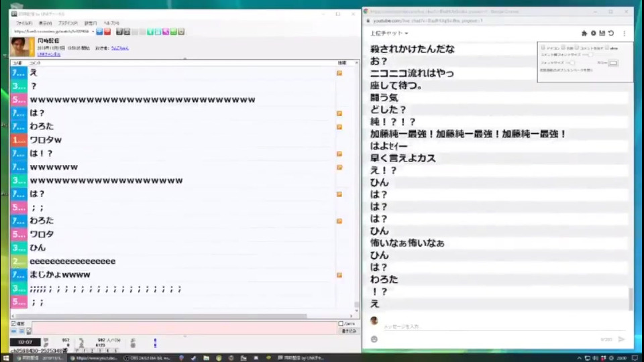
Task: Click the 書き込み submit button
Action: (x=349, y=330)
